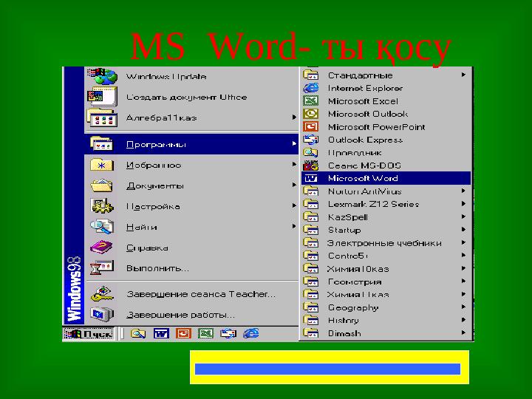Launch Internet Explorer from Quick Launch
Screen dimensions: 532x399
250,334
